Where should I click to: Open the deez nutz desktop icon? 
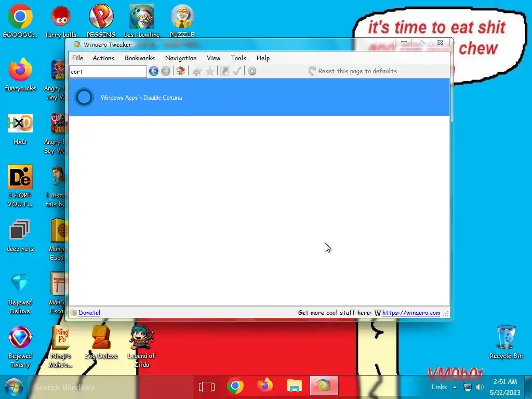pos(20,235)
